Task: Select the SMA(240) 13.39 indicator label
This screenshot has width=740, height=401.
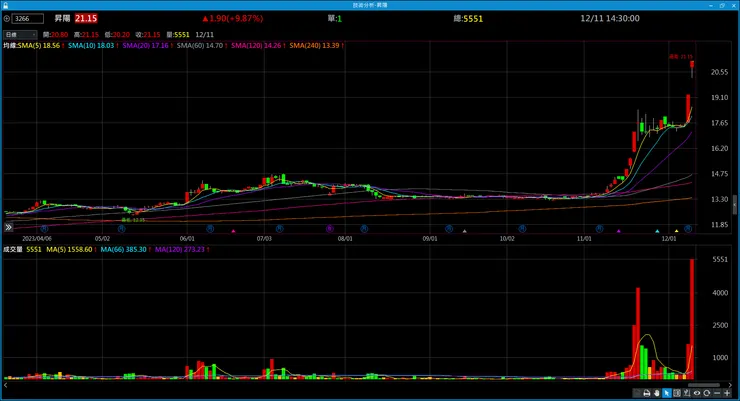Action: click(x=314, y=46)
